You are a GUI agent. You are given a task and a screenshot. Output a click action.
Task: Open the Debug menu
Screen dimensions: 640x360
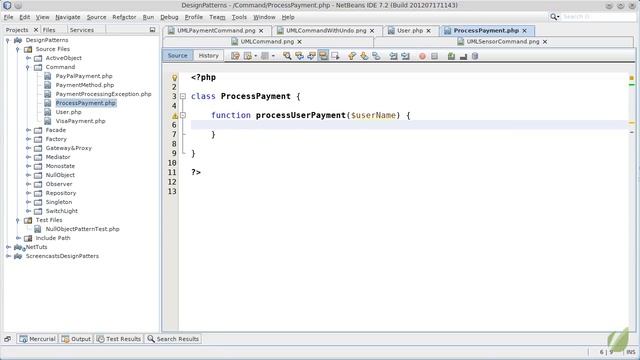pyautogui.click(x=169, y=17)
